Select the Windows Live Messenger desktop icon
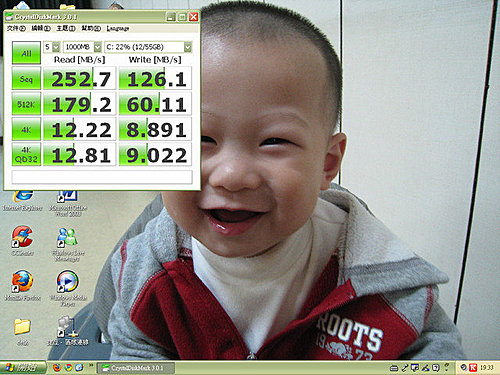This screenshot has height=375, width=500. (68, 244)
